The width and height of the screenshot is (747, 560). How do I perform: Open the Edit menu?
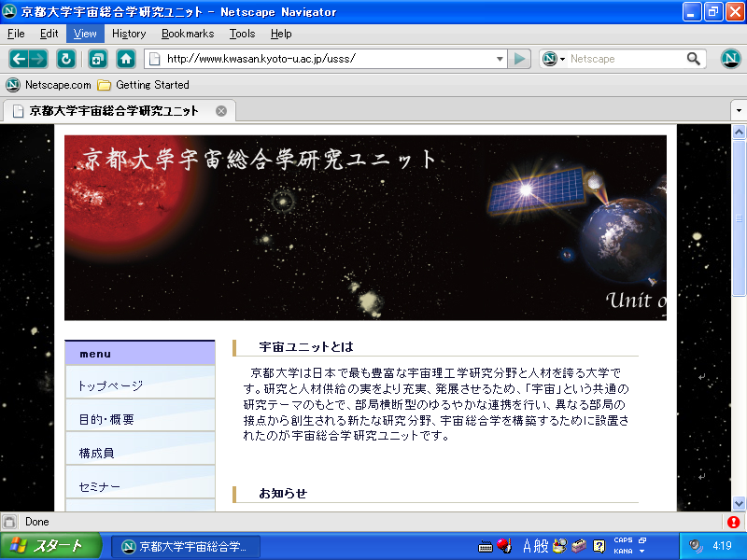point(49,34)
